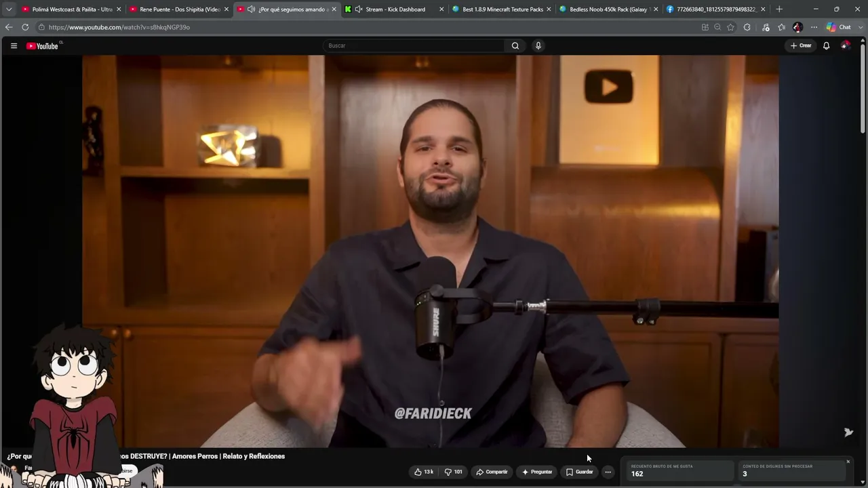Click the browser address bar URL
This screenshot has height=488, width=868.
point(119,27)
